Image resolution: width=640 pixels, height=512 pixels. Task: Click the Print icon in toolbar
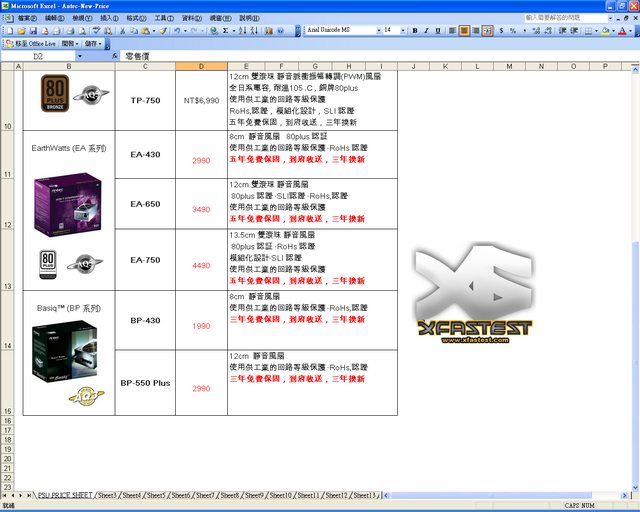(x=71, y=31)
